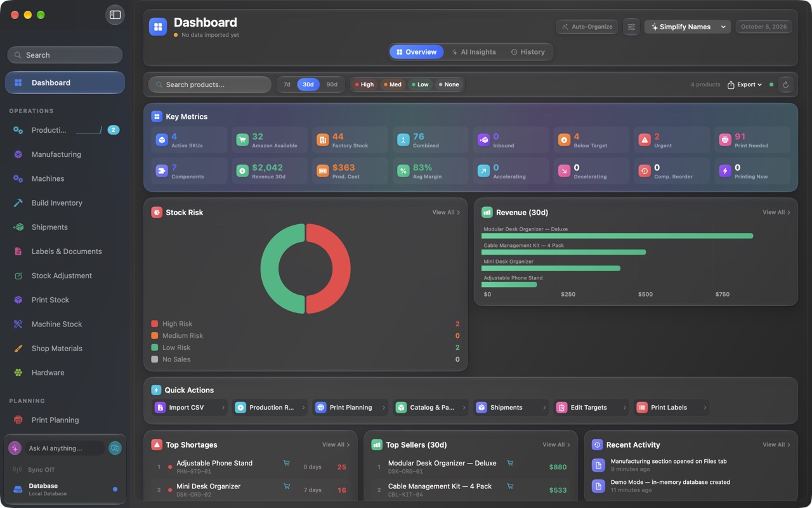
Task: Click cart icon next to Modular Desk Organizer
Action: click(x=510, y=464)
